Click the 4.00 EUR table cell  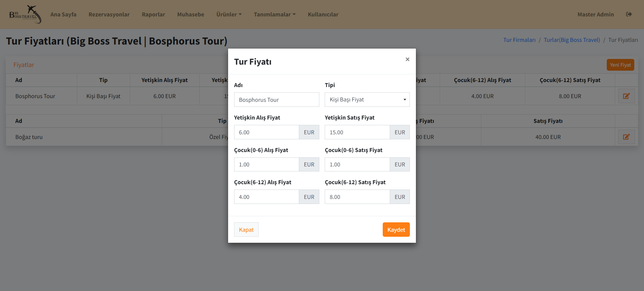482,96
